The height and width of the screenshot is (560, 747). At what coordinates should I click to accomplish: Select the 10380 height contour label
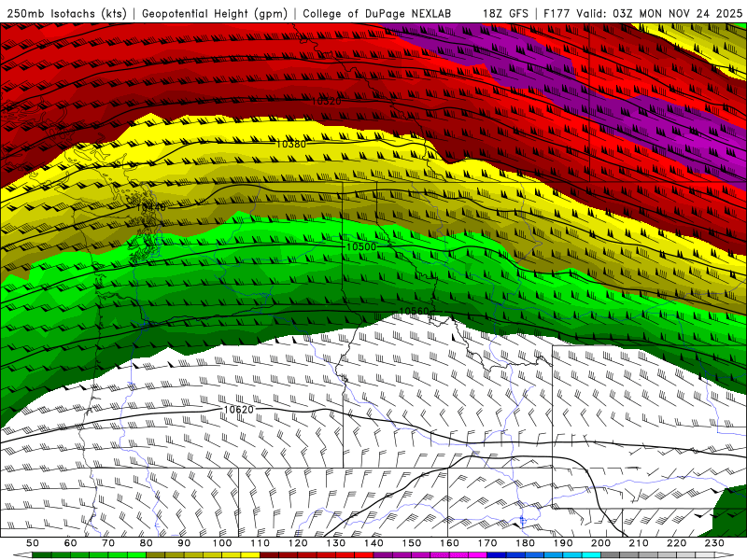pyautogui.click(x=291, y=144)
